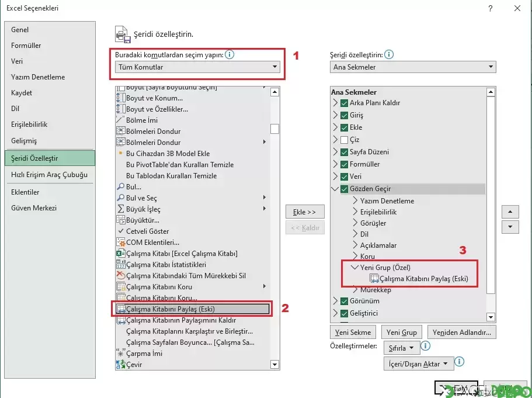Click the Boyut ve Konum command icon
This screenshot has width=532, height=398.
(121, 98)
